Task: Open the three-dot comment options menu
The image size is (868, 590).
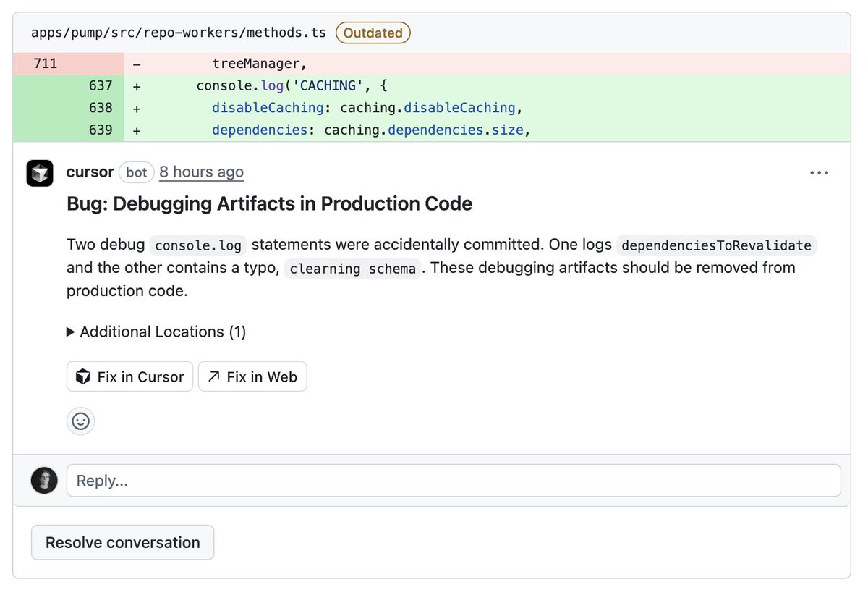Action: (x=819, y=173)
